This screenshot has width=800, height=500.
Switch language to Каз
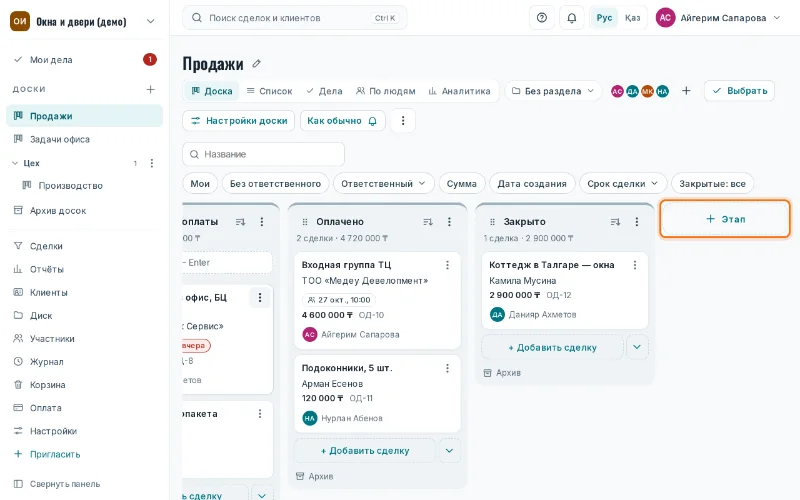(x=632, y=18)
